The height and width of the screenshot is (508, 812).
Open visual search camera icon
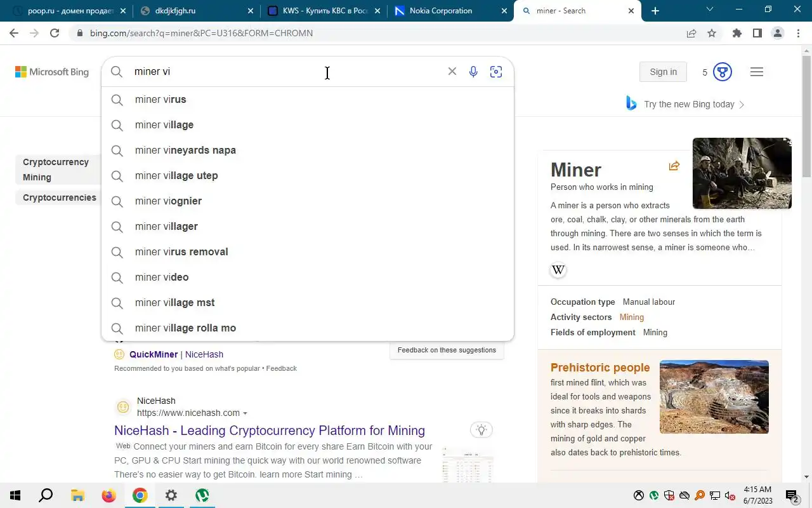tap(496, 72)
